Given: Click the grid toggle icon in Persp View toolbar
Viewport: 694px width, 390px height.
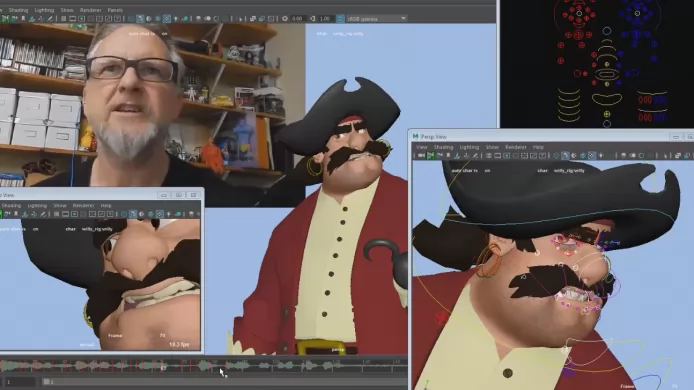Looking at the screenshot, I should click(489, 155).
